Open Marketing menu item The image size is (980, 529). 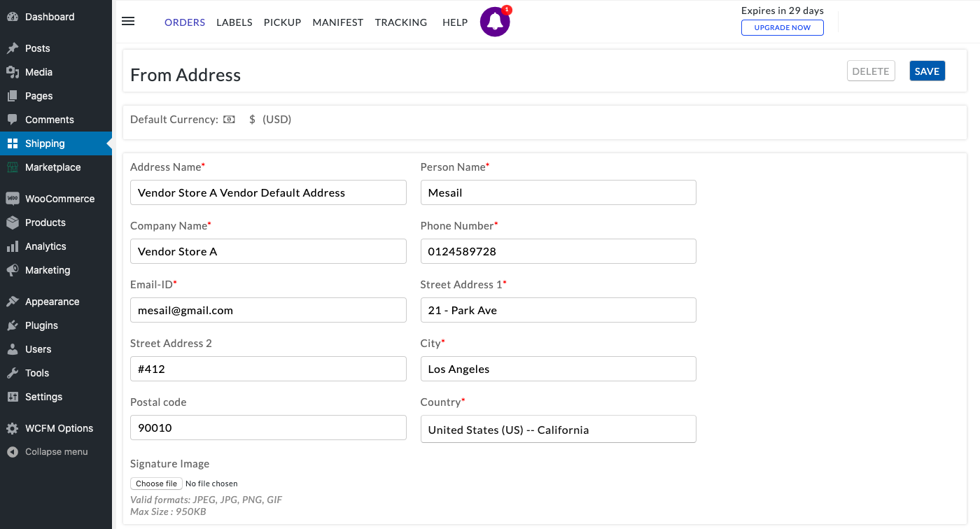[56, 270]
